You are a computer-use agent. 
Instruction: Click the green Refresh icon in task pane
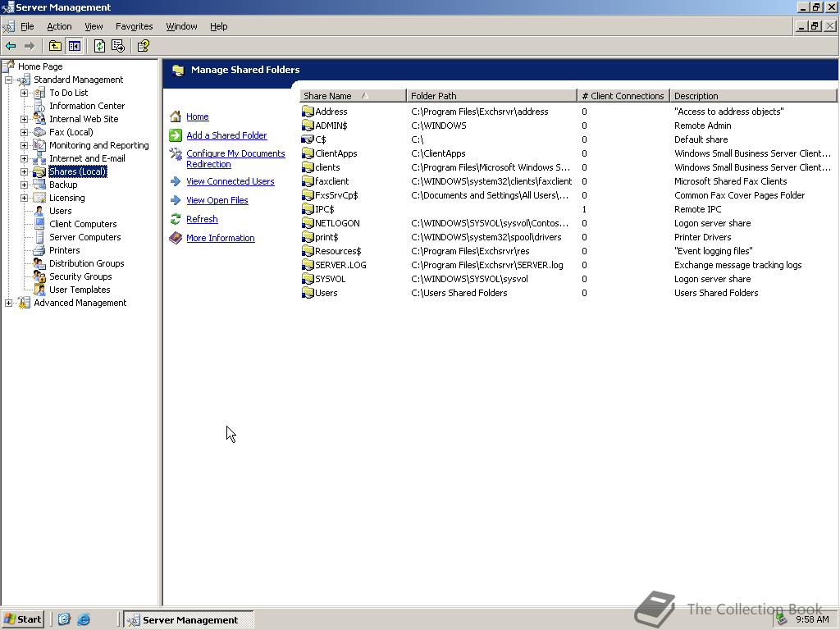pyautogui.click(x=176, y=218)
